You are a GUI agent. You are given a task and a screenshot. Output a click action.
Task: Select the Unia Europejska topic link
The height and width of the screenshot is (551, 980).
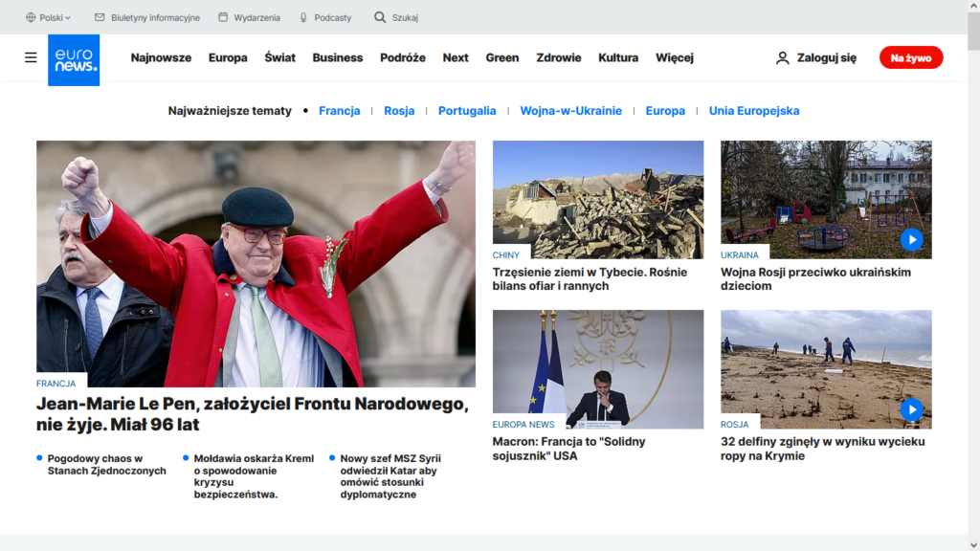point(754,111)
